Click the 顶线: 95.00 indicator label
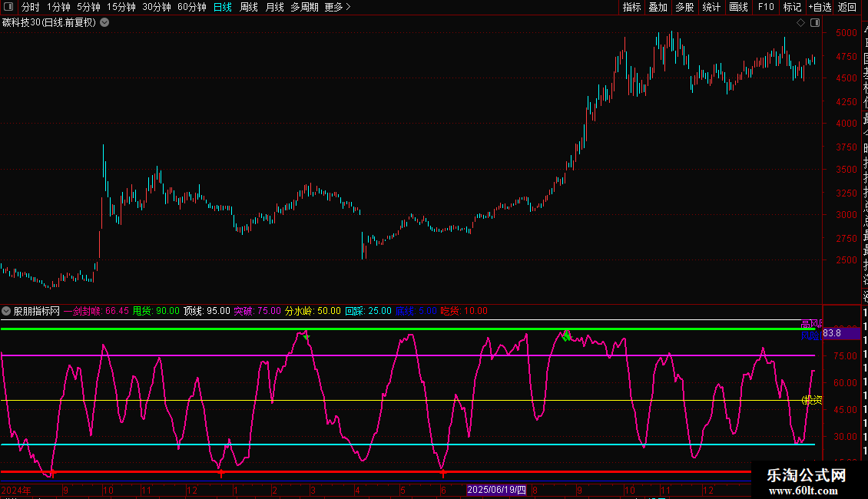Screen dimensions: 868x499 coord(207,311)
